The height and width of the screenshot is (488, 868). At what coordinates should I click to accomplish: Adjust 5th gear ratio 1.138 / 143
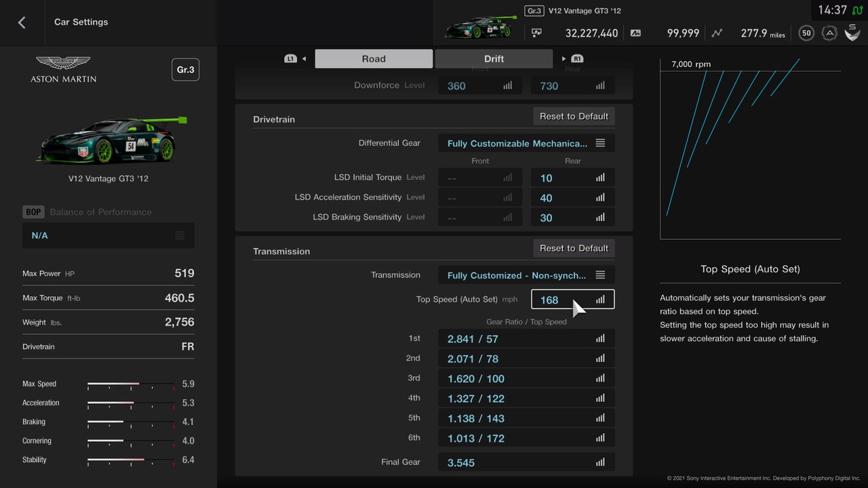(526, 418)
